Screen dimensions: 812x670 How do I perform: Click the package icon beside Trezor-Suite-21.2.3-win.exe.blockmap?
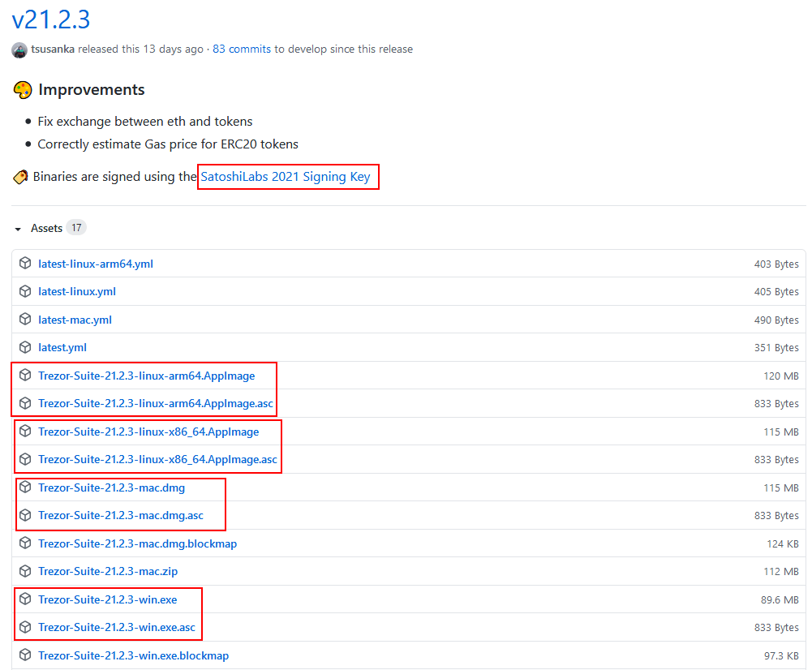pos(25,655)
